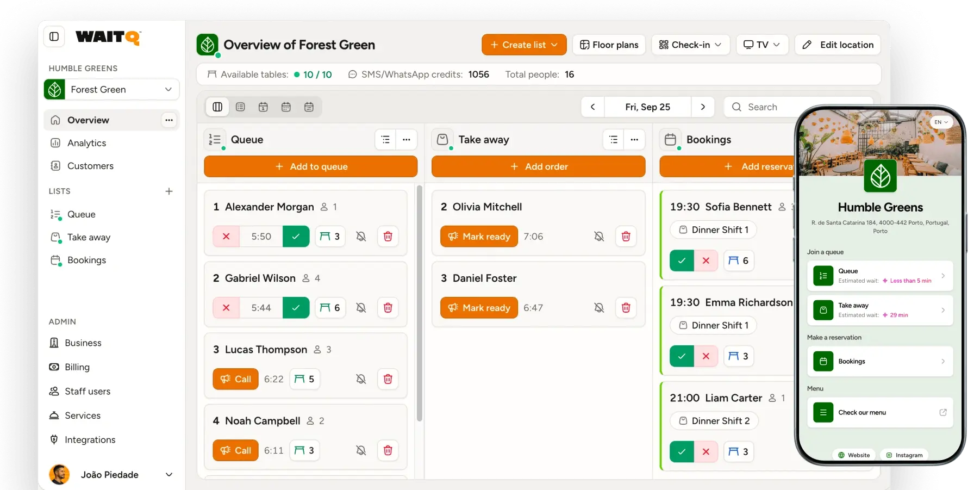Open Overview item more options
The height and width of the screenshot is (490, 980).
click(x=169, y=120)
